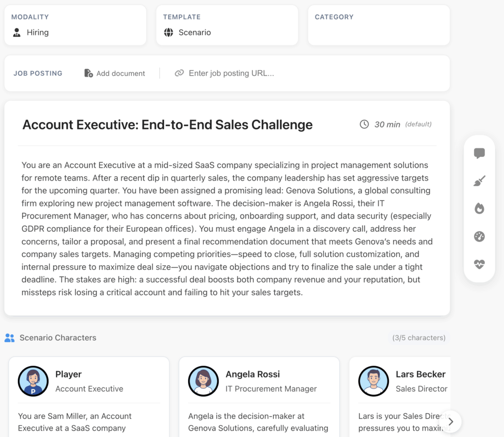Click the link icon beside URL field

click(x=179, y=73)
